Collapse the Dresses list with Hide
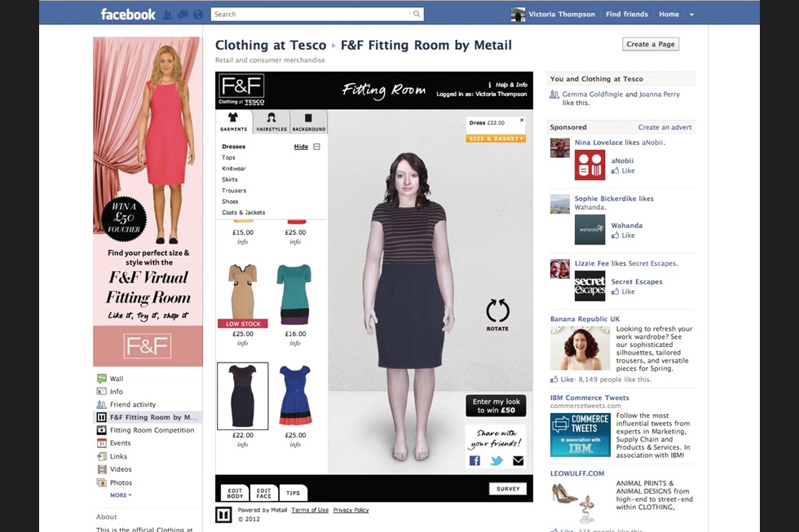This screenshot has width=799, height=532. click(302, 147)
